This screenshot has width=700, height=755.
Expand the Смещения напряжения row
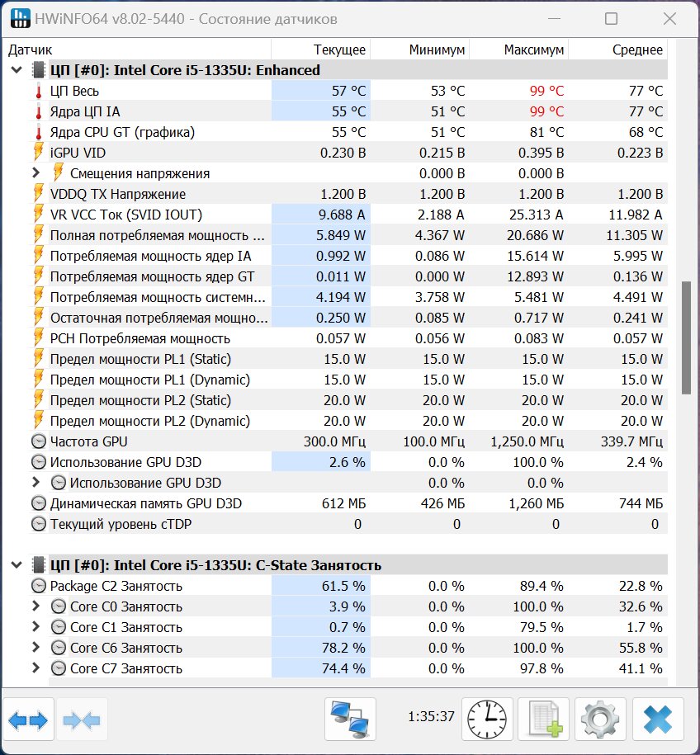point(35,172)
